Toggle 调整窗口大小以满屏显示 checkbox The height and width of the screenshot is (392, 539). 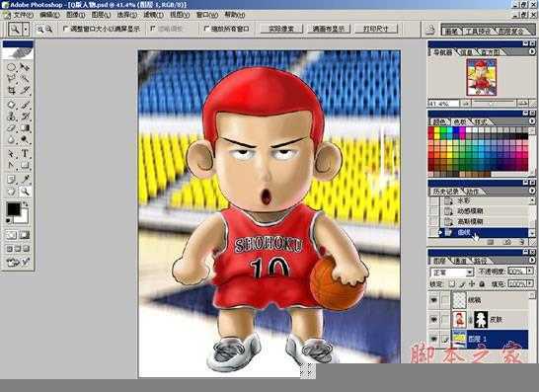pos(66,29)
